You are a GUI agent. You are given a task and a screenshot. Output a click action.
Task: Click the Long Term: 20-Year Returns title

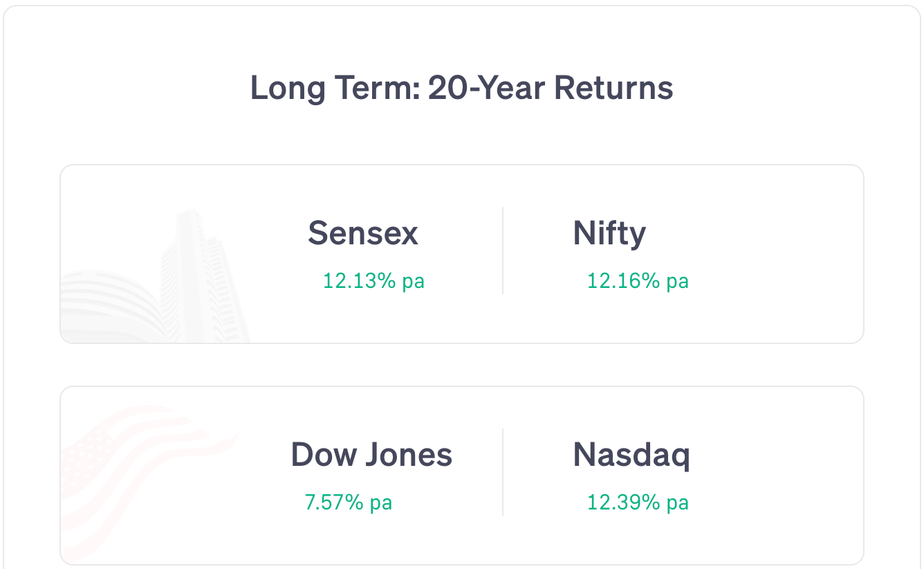(x=462, y=89)
